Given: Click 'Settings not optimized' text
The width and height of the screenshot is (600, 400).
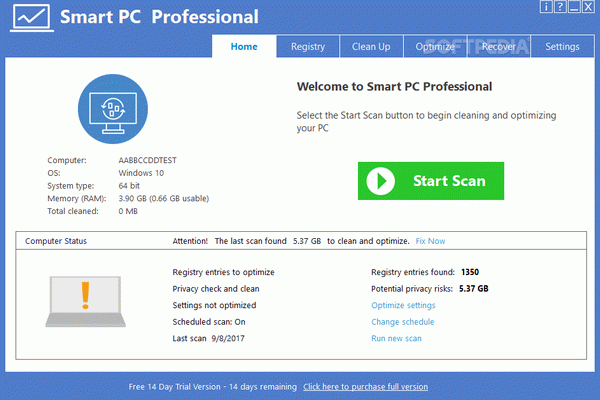Looking at the screenshot, I should point(214,305).
